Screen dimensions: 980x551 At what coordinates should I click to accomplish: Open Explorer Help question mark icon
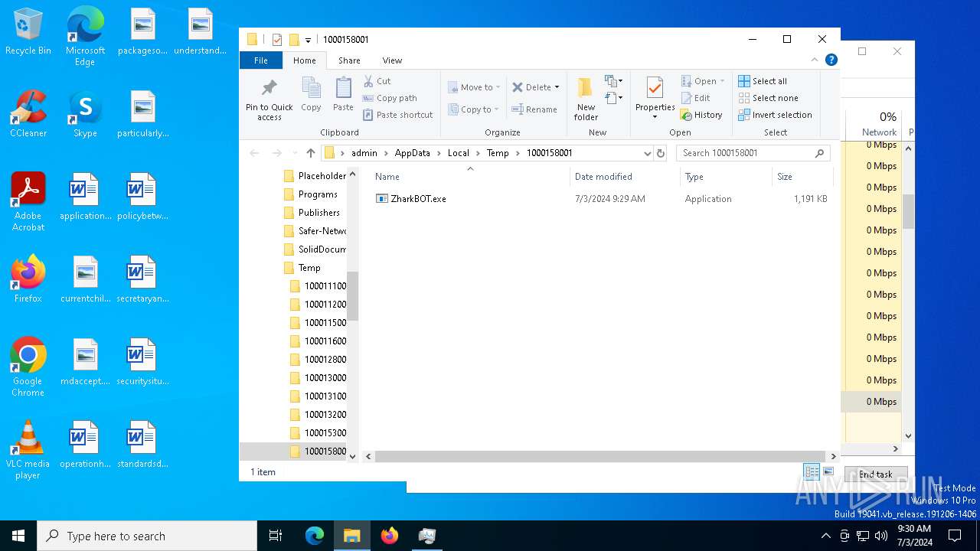831,60
